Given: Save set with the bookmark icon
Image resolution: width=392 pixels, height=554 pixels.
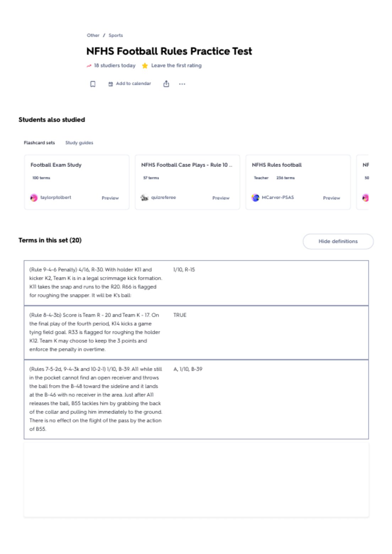Looking at the screenshot, I should 93,84.
